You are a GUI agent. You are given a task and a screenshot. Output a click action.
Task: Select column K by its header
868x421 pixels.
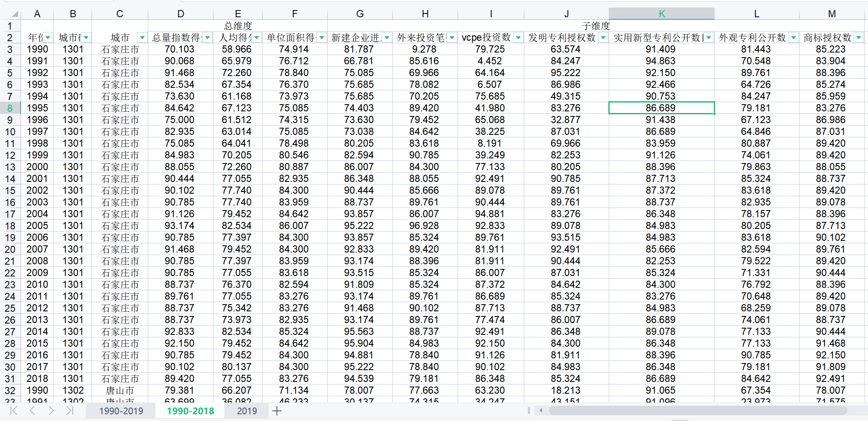point(662,14)
